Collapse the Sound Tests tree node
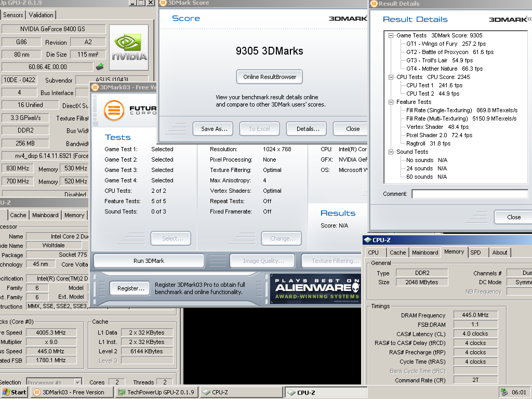 pyautogui.click(x=391, y=152)
